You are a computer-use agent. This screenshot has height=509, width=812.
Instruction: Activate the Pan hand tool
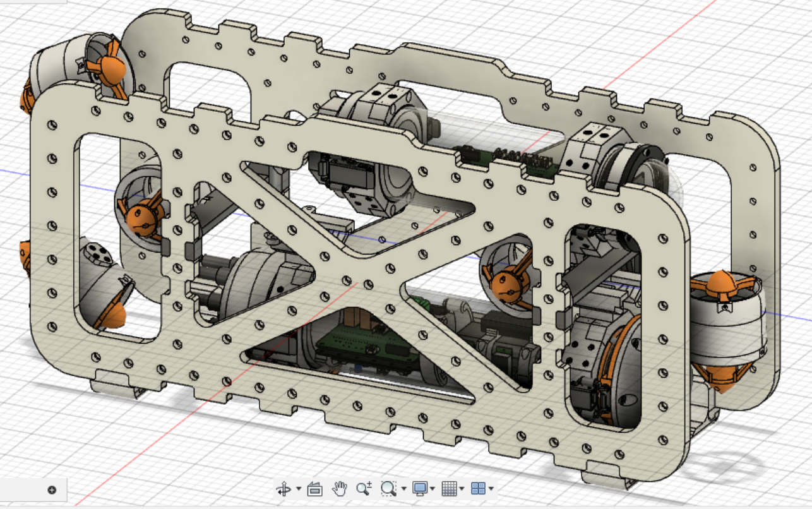[340, 488]
